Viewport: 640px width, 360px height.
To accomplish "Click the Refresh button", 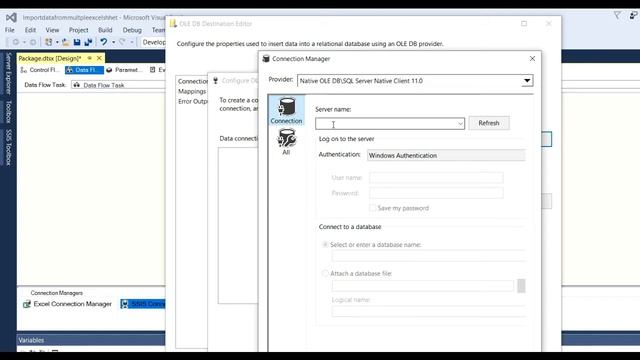I will pos(489,123).
